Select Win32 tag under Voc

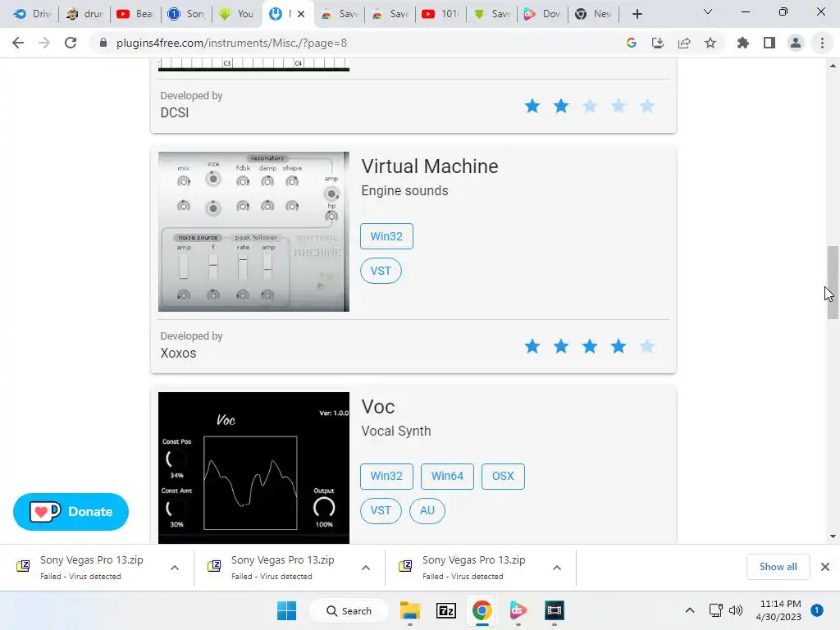coord(386,477)
